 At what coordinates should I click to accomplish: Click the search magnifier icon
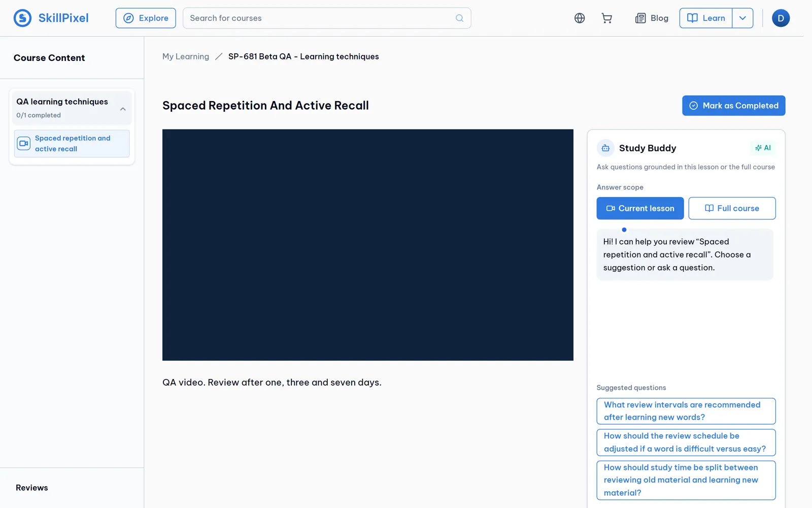[x=459, y=18]
